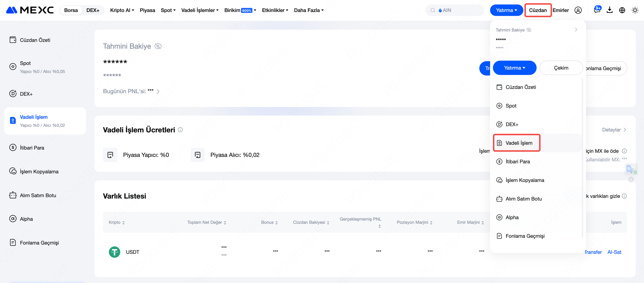Expand the Birikim menu
Image resolution: width=644 pixels, height=283 pixels.
[x=240, y=10]
